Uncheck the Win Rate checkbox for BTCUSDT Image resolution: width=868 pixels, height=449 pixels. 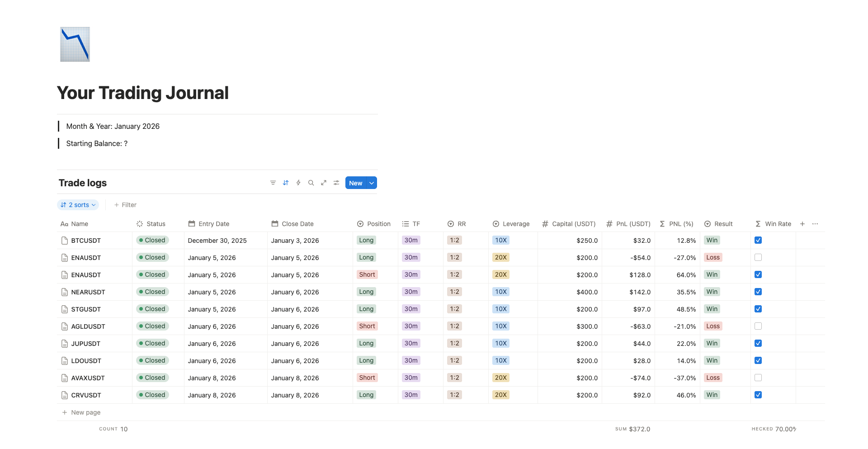click(758, 240)
